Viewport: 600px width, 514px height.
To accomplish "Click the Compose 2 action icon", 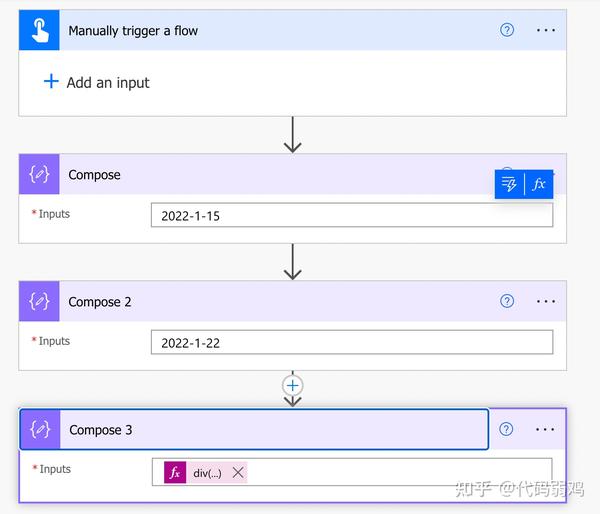I will [39, 302].
